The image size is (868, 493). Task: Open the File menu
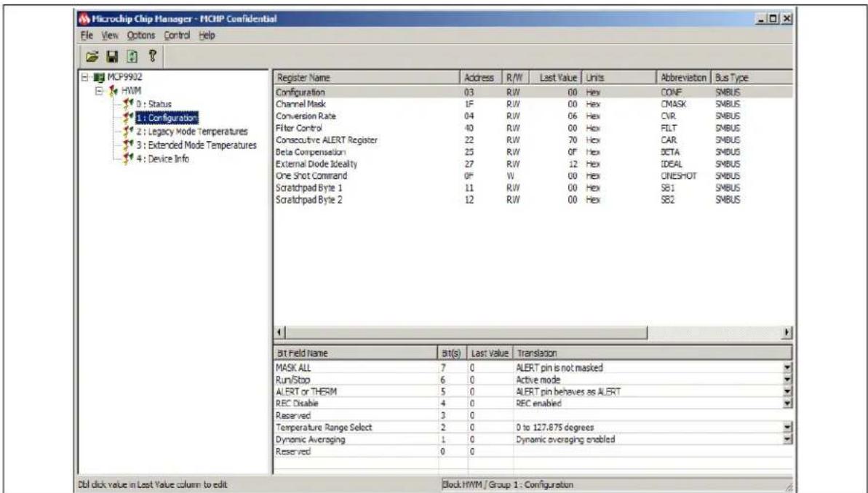point(87,36)
